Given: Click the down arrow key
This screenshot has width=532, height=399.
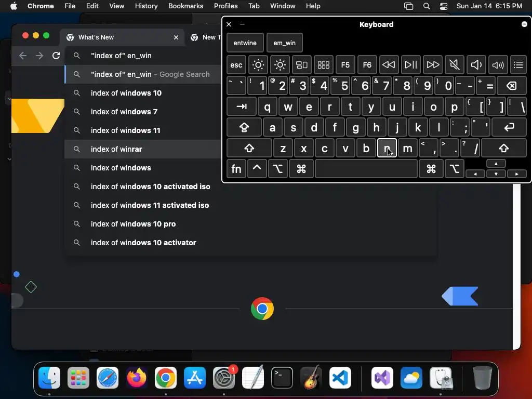Looking at the screenshot, I should tap(496, 174).
